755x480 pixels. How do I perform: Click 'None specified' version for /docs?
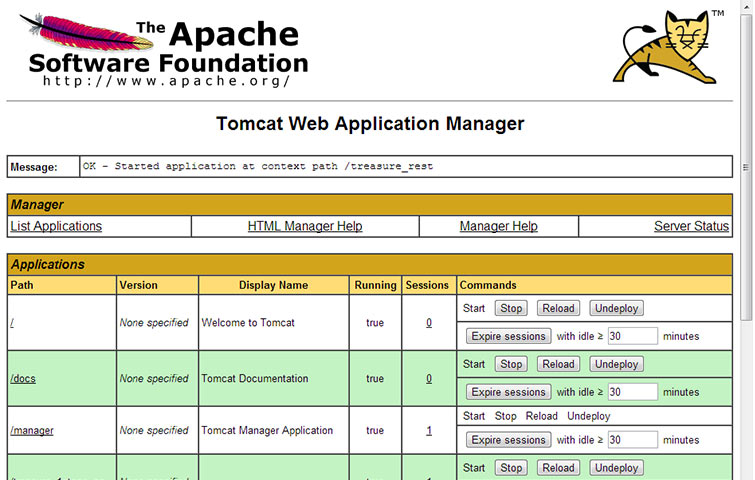coord(154,378)
